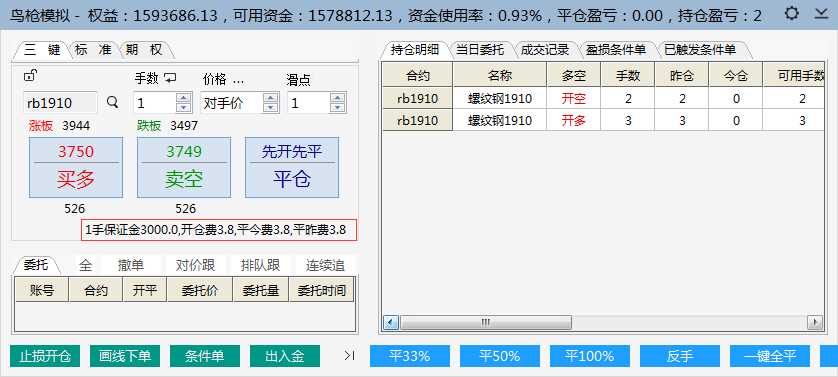
Task: Click the 平100% button
Action: tap(590, 356)
